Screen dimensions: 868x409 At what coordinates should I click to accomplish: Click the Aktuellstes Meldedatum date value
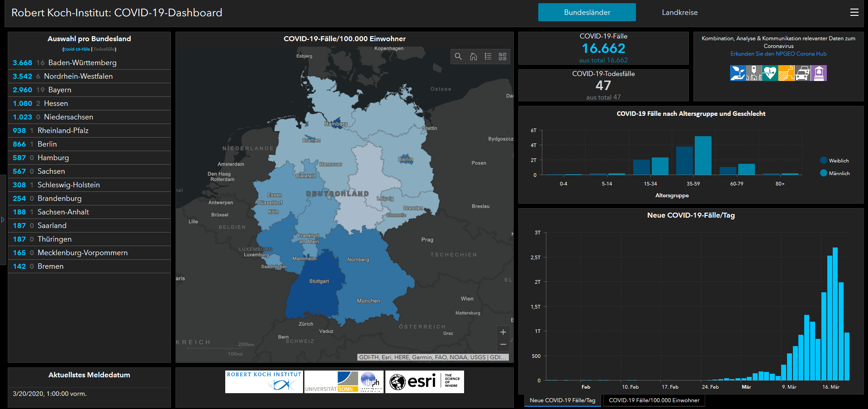click(x=50, y=394)
